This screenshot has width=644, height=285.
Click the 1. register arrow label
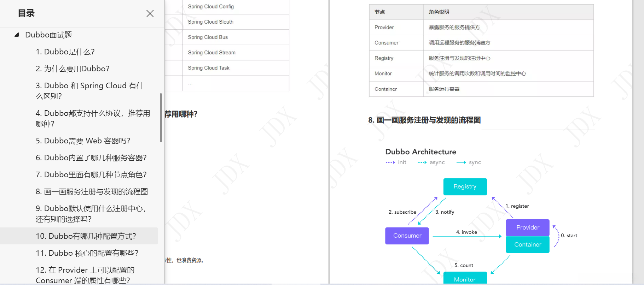point(517,206)
